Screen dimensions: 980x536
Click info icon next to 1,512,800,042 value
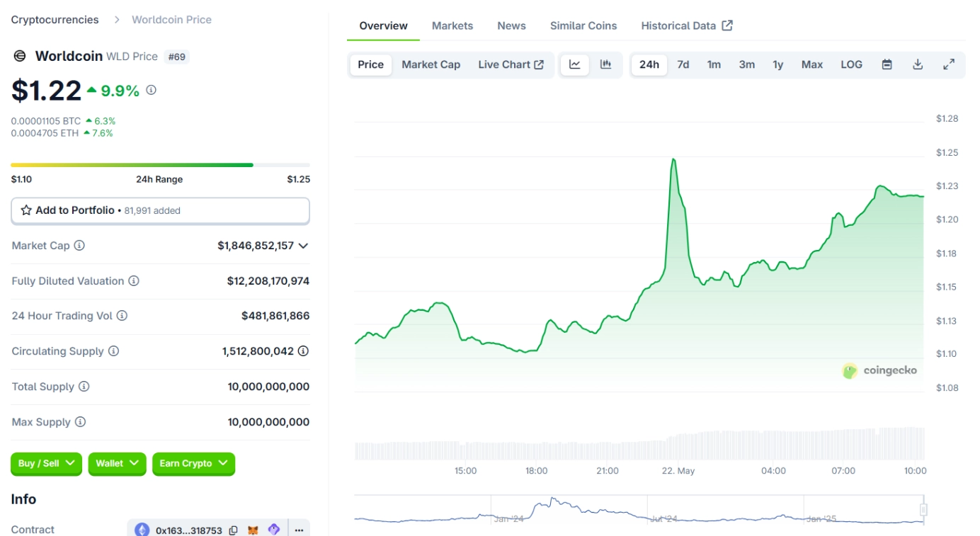click(303, 351)
